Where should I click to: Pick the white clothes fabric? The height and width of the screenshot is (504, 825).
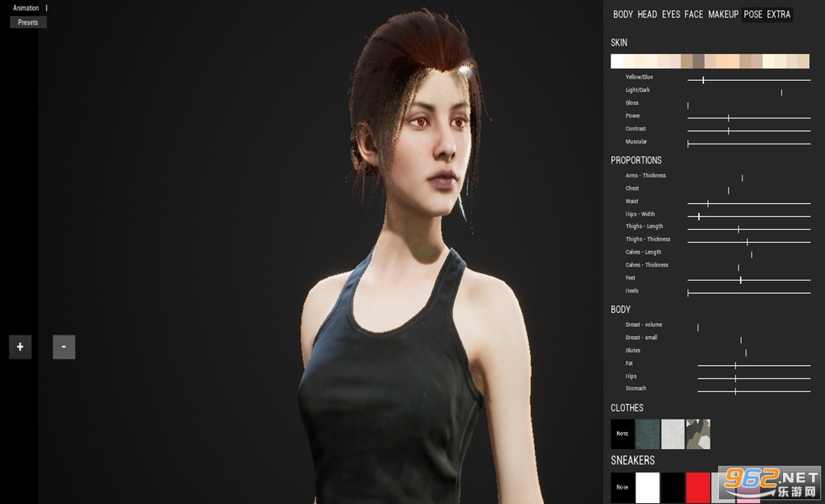(672, 434)
